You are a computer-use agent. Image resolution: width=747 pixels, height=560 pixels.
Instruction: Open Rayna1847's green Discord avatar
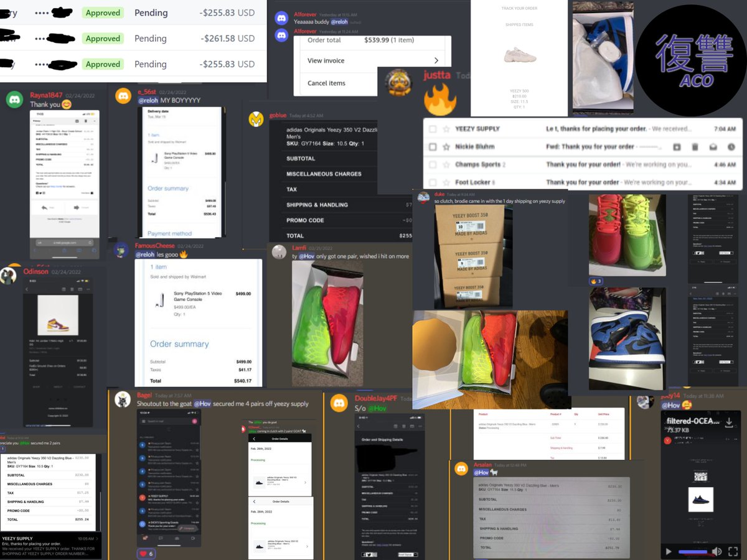point(15,100)
